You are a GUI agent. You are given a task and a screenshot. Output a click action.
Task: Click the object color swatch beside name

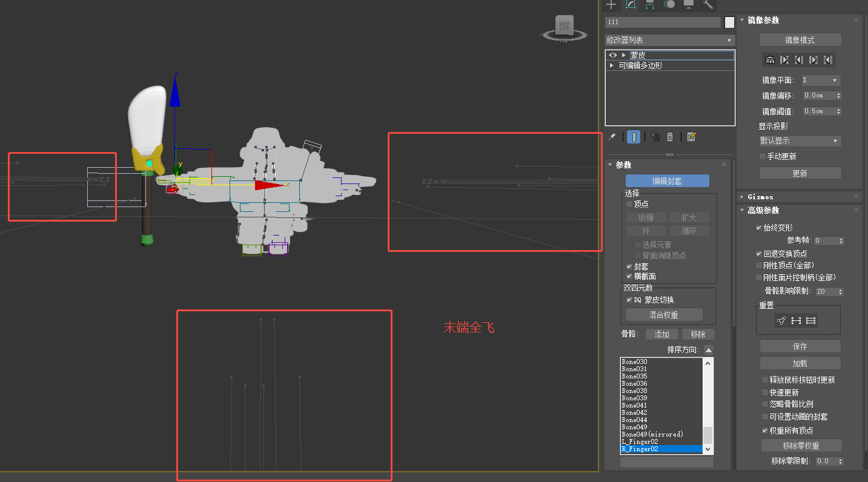[729, 22]
